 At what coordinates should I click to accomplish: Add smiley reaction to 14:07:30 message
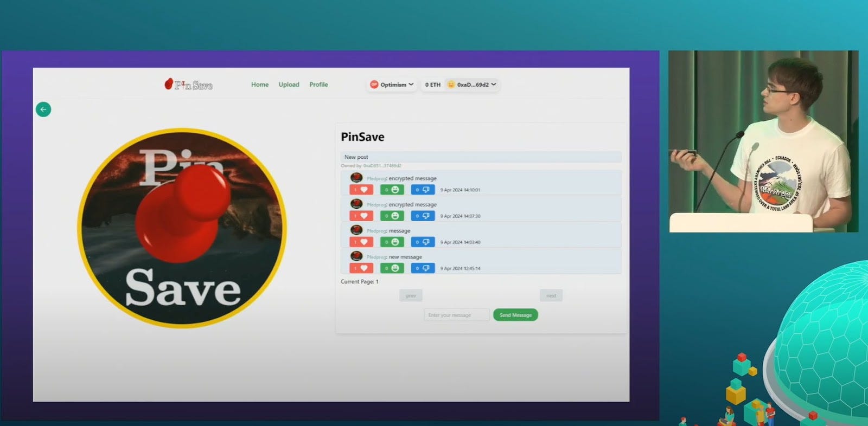click(x=392, y=216)
